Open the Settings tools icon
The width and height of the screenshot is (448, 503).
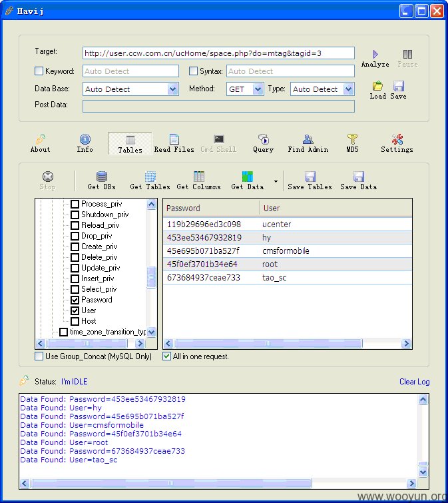coord(397,139)
